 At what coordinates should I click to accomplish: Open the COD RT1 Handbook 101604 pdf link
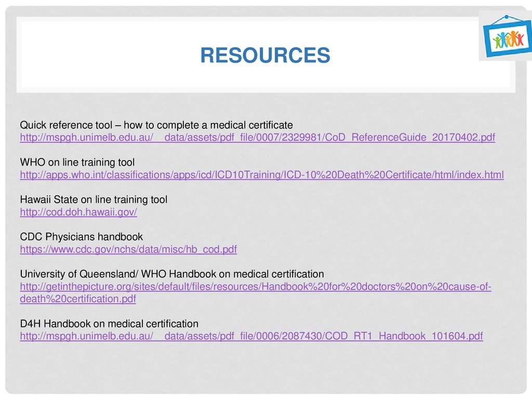[251, 336]
